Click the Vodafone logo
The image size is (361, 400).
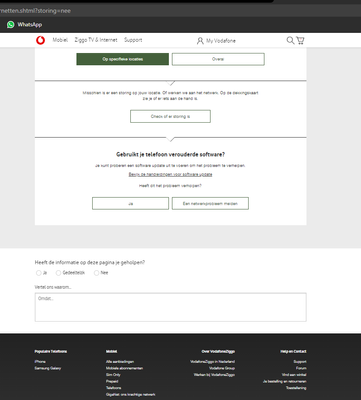pos(41,40)
